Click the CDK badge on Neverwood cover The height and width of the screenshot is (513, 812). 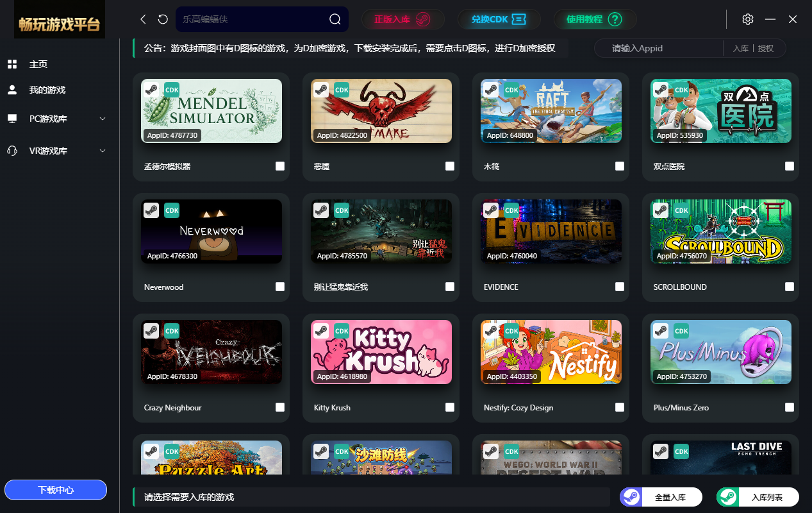(x=172, y=210)
